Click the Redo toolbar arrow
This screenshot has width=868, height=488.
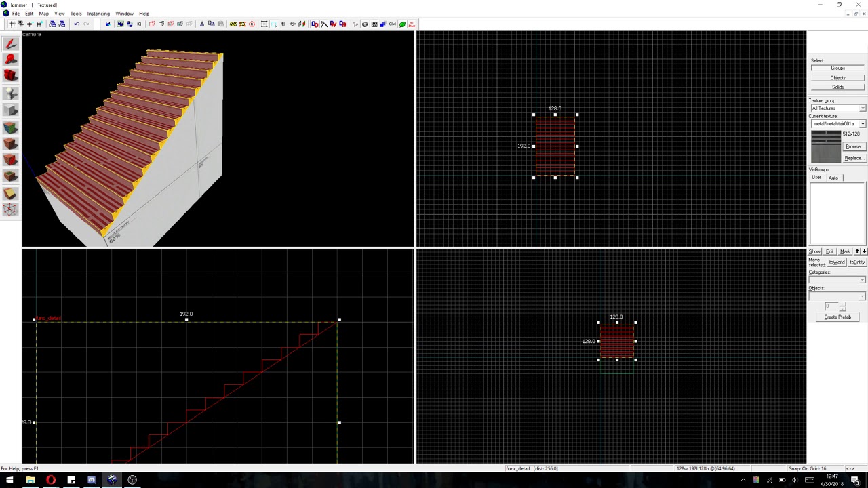tap(86, 24)
